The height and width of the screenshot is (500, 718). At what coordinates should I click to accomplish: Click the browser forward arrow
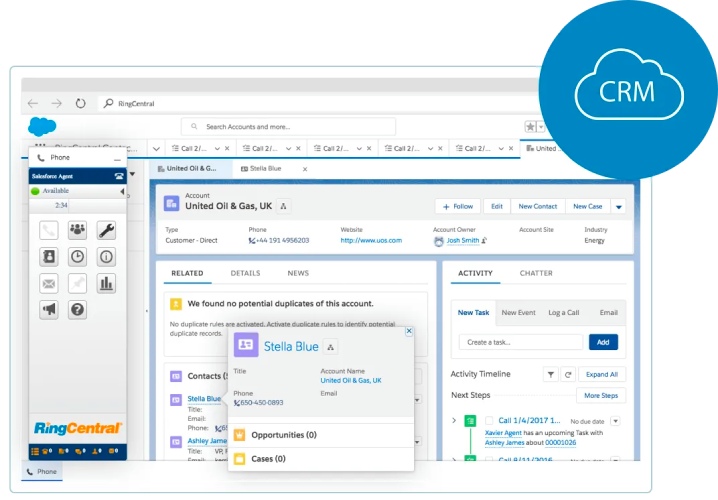pyautogui.click(x=56, y=103)
